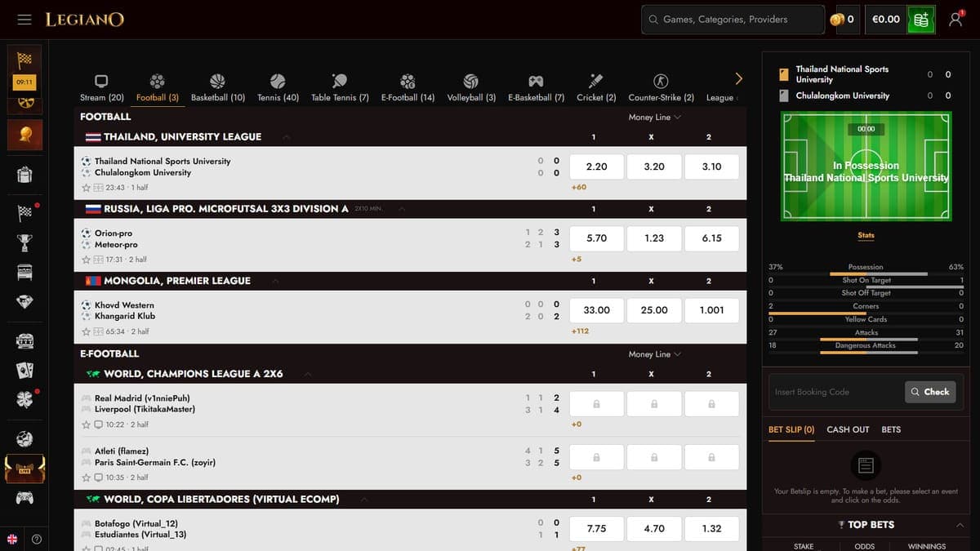Open the playing cards sidebar icon
Viewport: 980px width, 551px height.
pyautogui.click(x=25, y=371)
